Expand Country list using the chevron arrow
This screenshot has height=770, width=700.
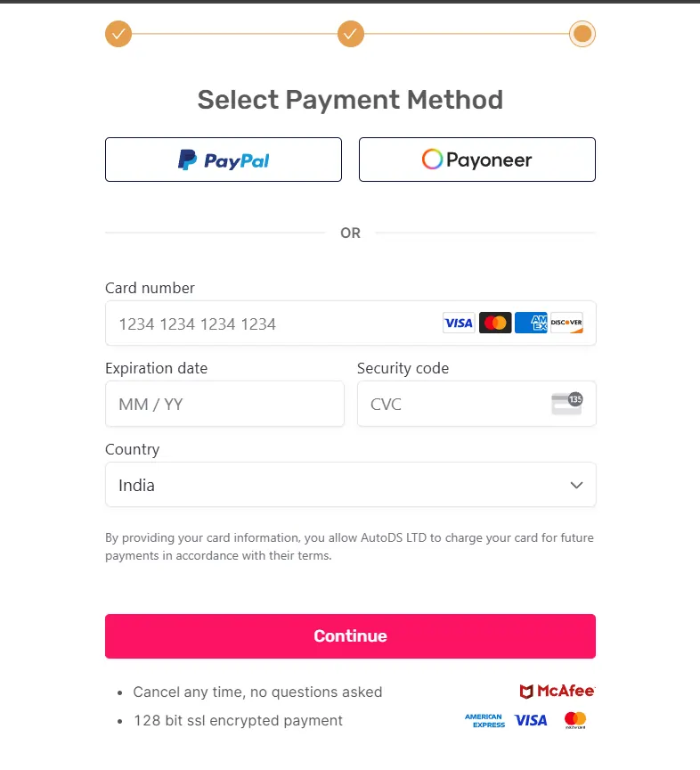pos(576,485)
